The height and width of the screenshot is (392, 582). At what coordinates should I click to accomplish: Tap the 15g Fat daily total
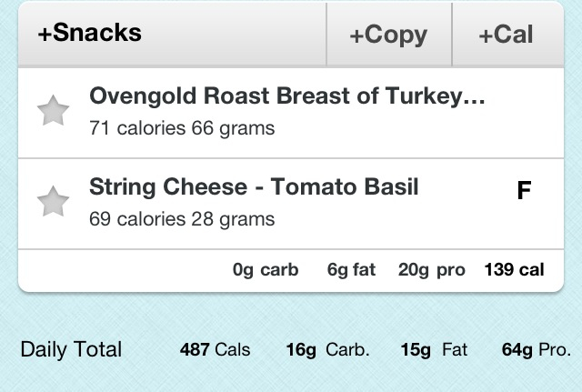click(x=434, y=350)
